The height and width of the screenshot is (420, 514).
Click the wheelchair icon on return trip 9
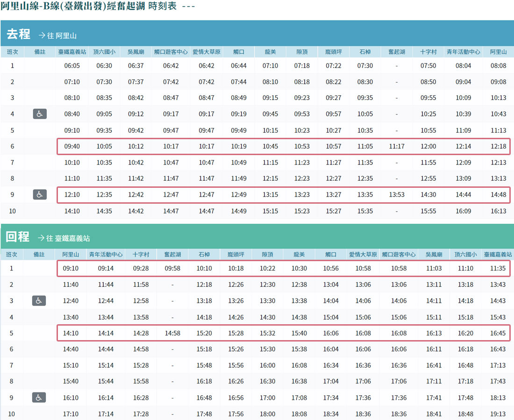[x=40, y=398]
